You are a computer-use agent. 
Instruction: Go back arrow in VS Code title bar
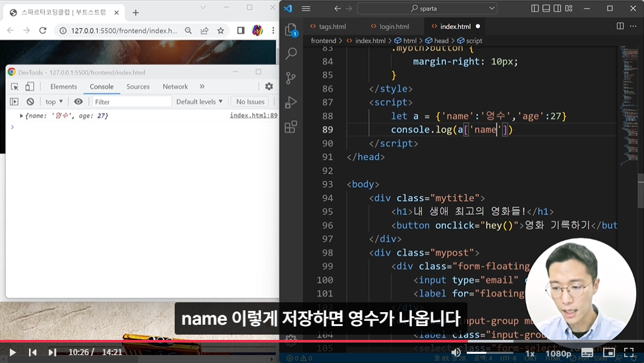click(337, 8)
